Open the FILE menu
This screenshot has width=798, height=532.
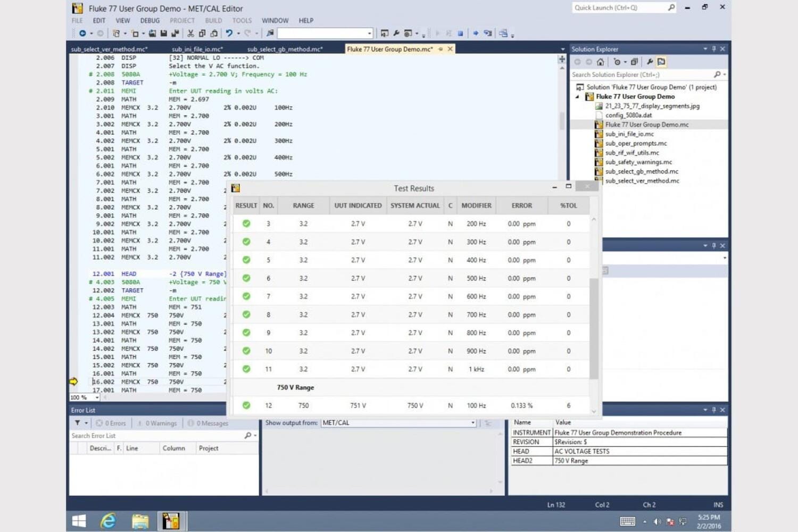coord(77,21)
